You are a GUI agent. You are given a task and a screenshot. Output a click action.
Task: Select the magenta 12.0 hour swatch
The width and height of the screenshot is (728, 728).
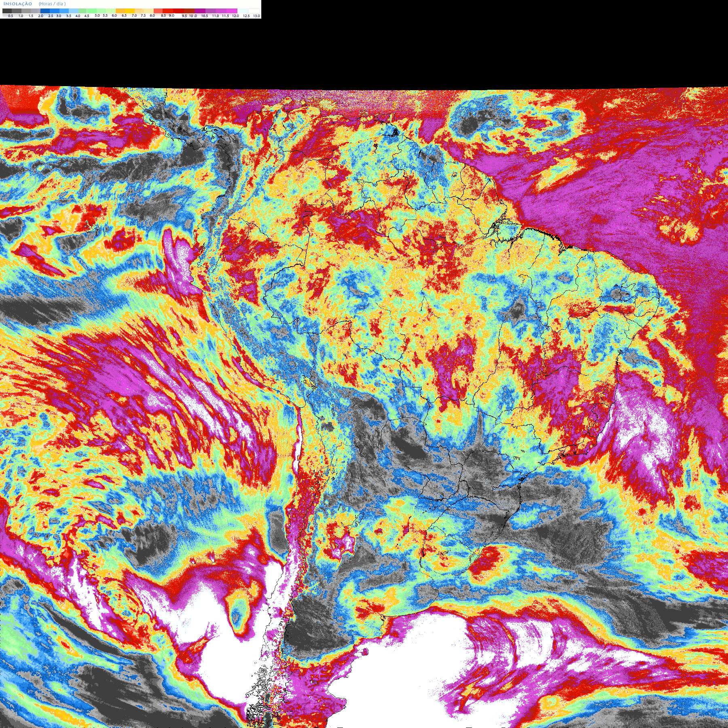point(232,11)
